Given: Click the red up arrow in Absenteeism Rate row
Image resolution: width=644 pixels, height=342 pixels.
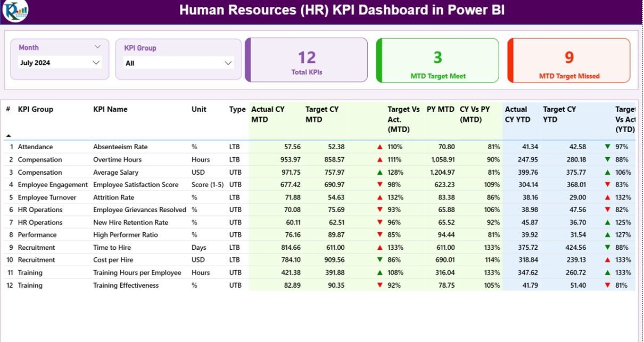Looking at the screenshot, I should point(379,147).
